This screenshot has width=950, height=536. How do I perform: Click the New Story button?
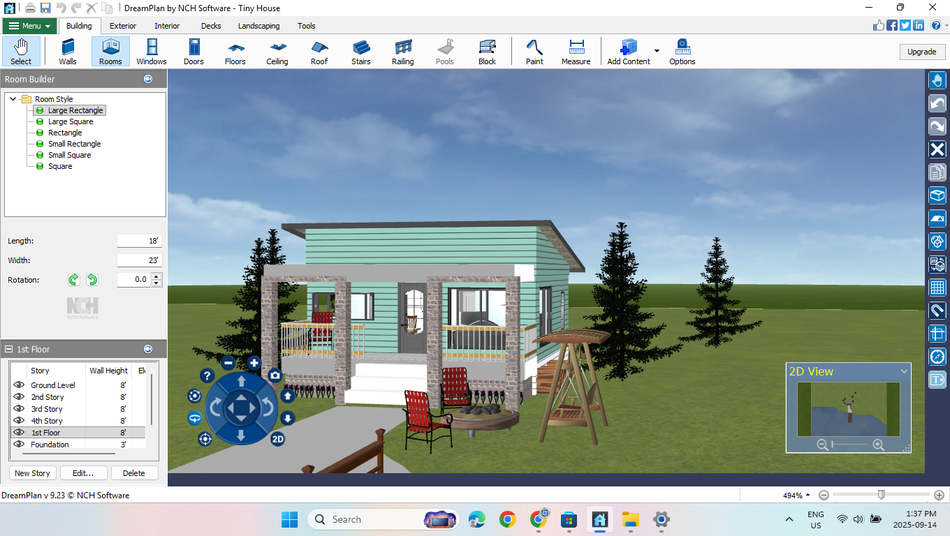(32, 473)
